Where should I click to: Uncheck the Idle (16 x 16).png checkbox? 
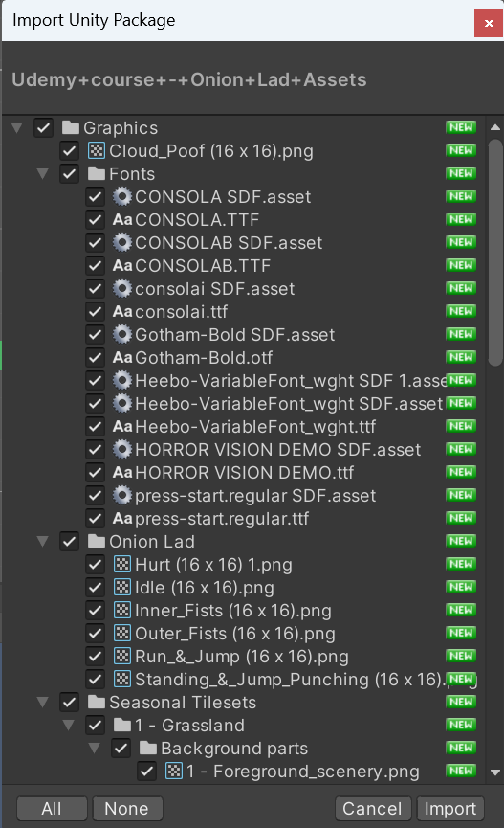(95, 587)
